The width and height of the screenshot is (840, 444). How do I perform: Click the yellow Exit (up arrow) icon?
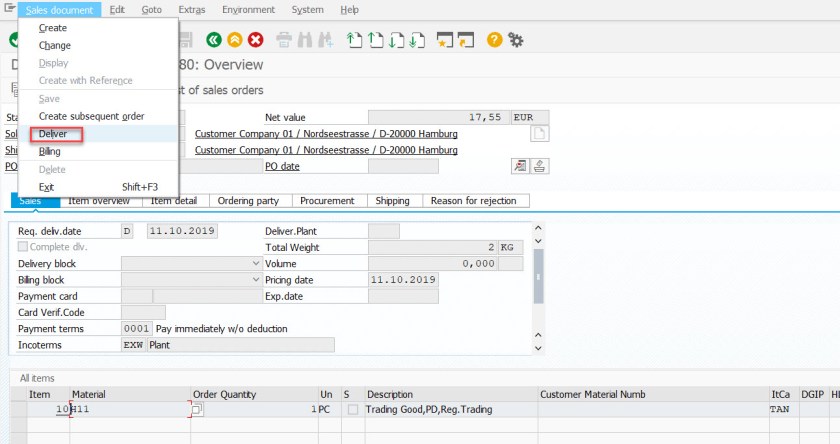click(x=234, y=40)
